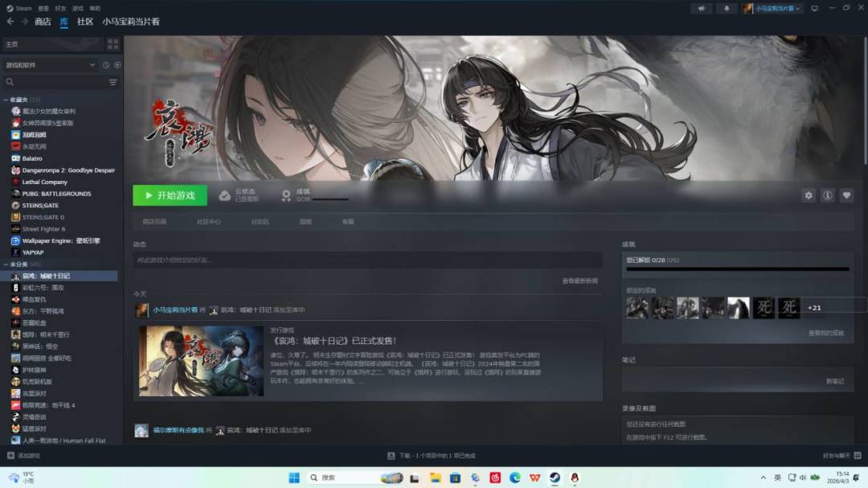Click the heart favorite icon

point(846,195)
